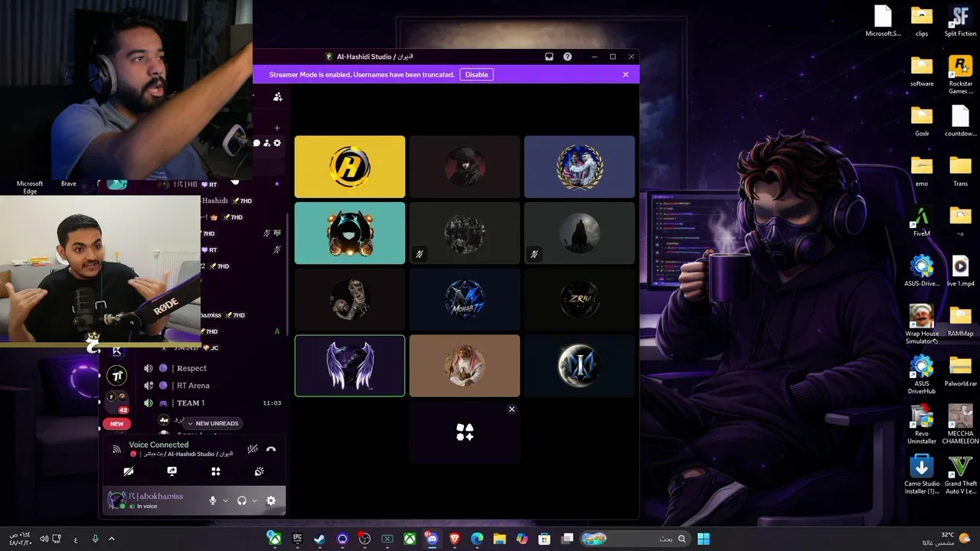Viewport: 980px width, 551px height.
Task: Open Discord help in title bar
Action: coord(567,57)
